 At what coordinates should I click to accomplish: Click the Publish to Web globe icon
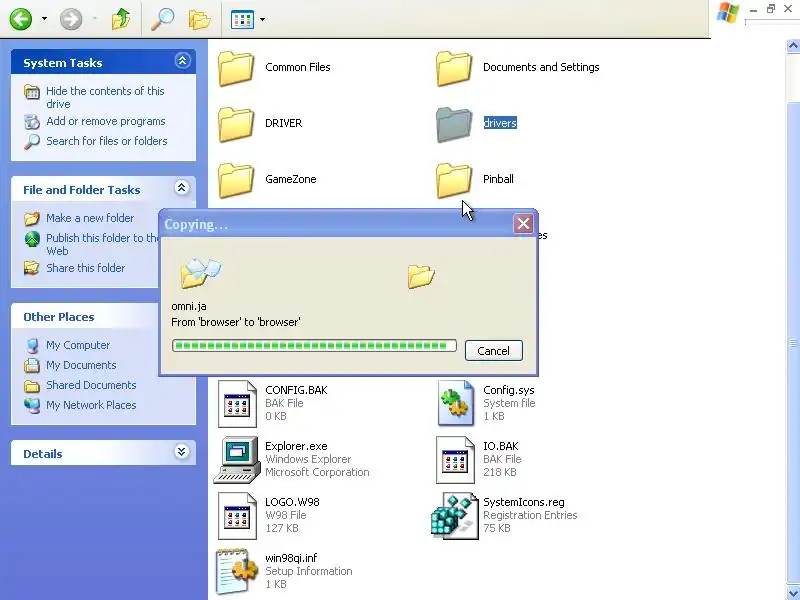(32, 239)
